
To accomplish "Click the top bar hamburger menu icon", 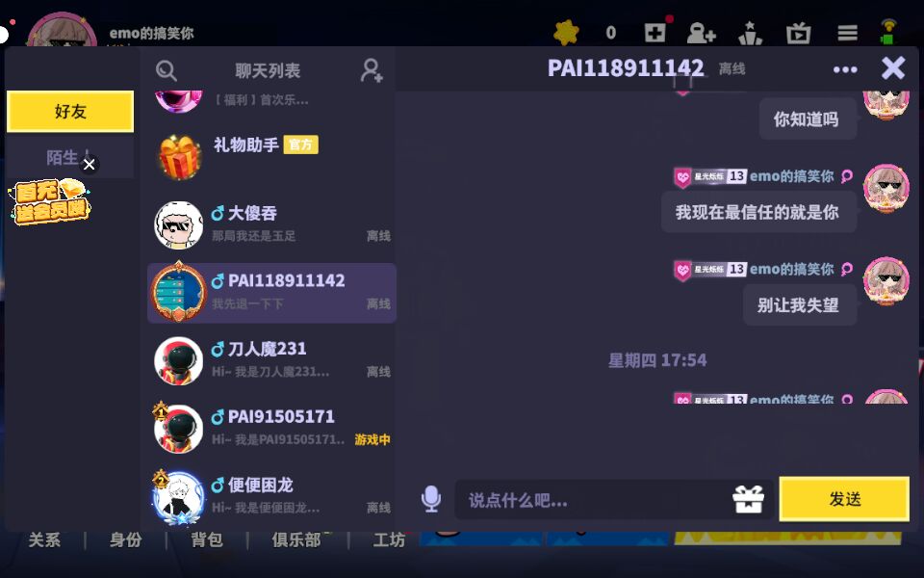I will 847,33.
